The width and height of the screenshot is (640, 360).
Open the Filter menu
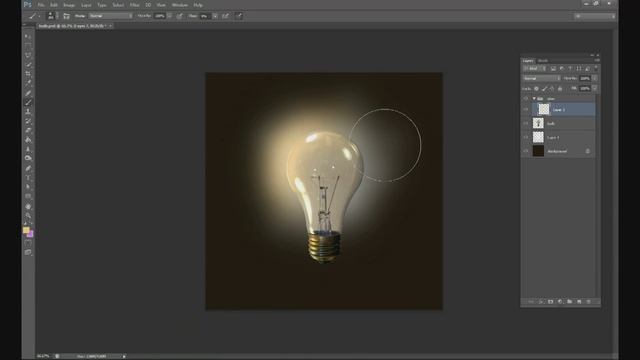[134, 5]
